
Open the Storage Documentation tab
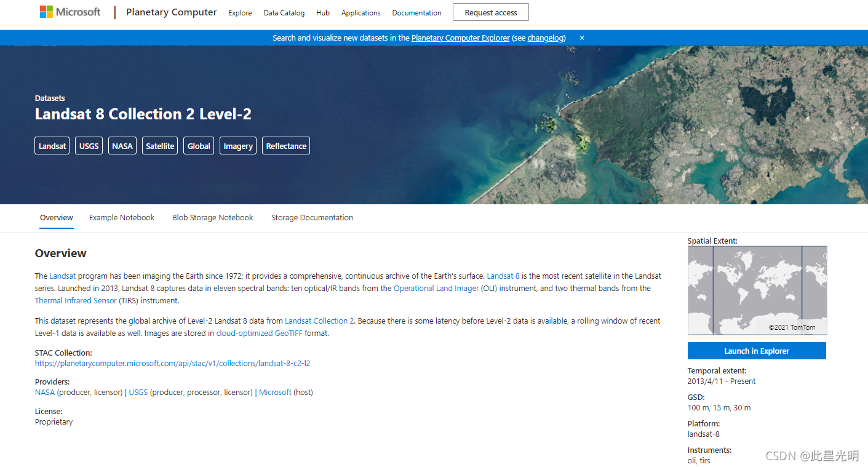pyautogui.click(x=313, y=218)
